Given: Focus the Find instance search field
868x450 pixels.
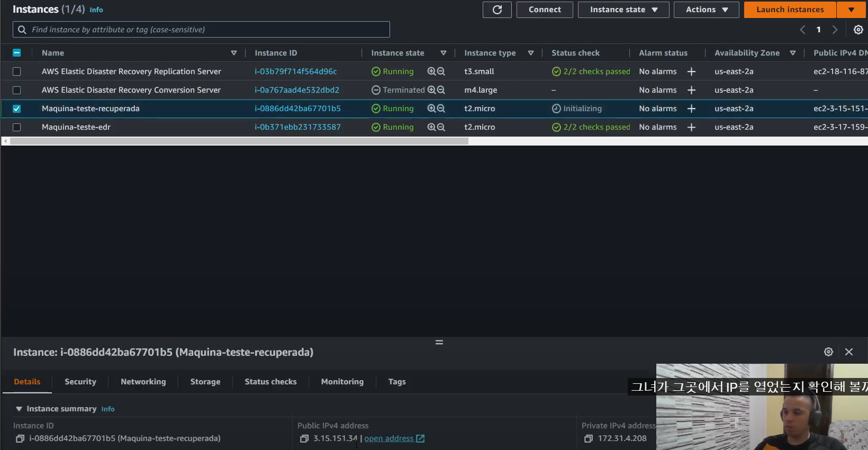Looking at the screenshot, I should pyautogui.click(x=201, y=30).
